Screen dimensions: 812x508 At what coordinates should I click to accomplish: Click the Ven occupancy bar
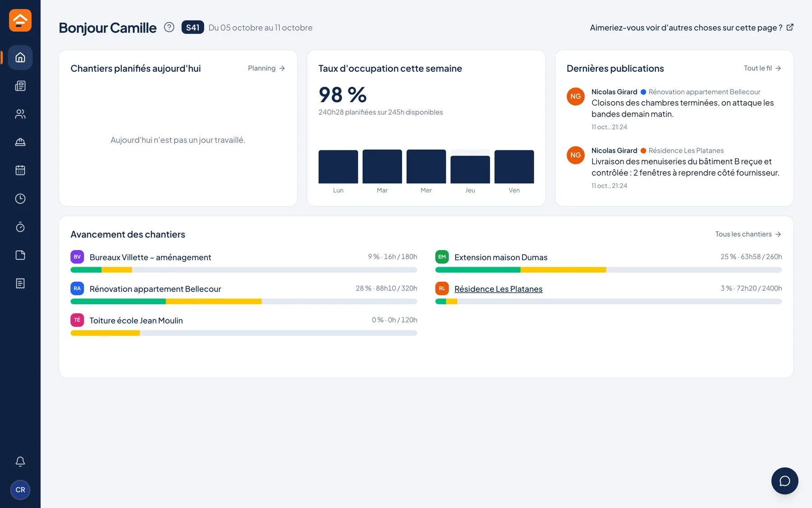[514, 167]
